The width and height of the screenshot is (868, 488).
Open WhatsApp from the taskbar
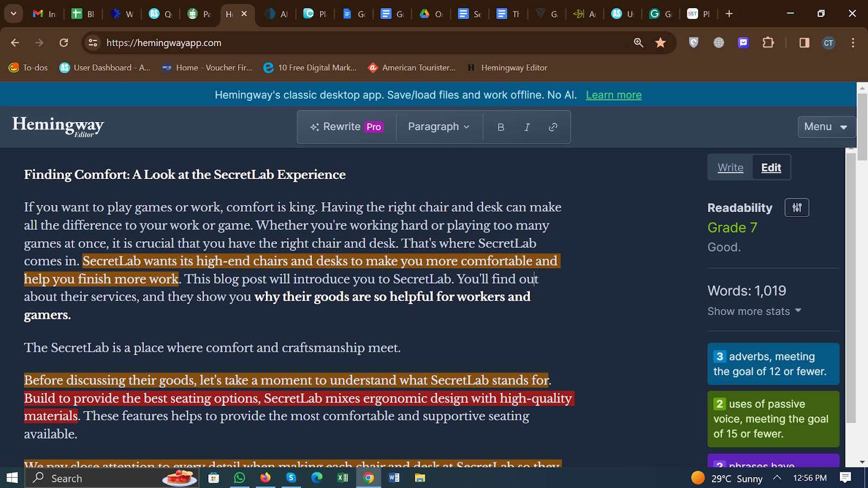point(239,478)
